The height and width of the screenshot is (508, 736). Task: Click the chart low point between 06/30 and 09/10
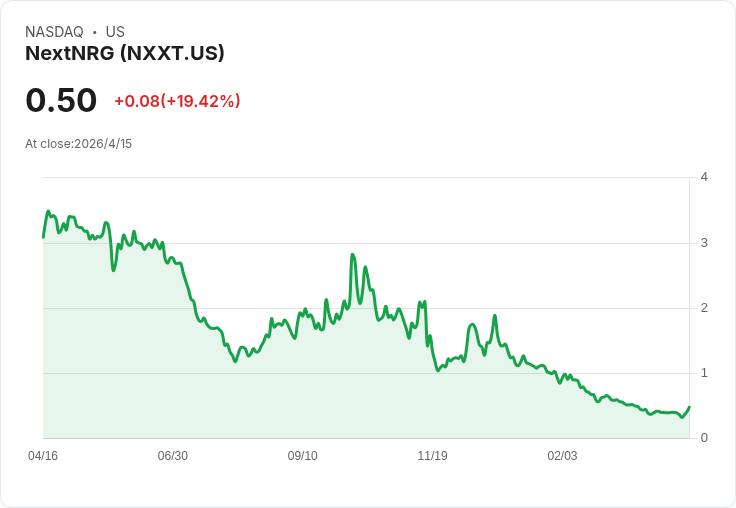click(236, 362)
